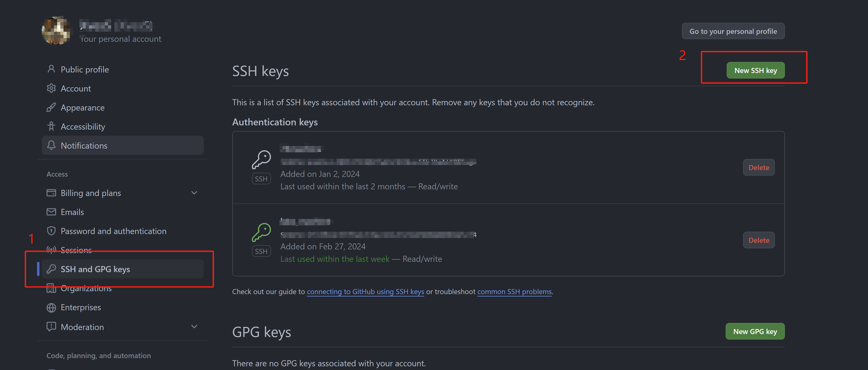Expand the Billing and plans chevron
Image resolution: width=868 pixels, height=370 pixels.
pos(194,193)
